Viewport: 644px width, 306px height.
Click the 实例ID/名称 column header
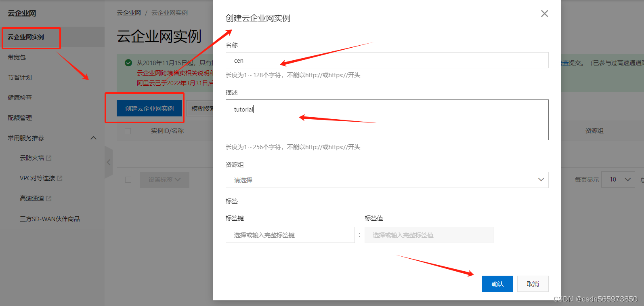(x=167, y=131)
